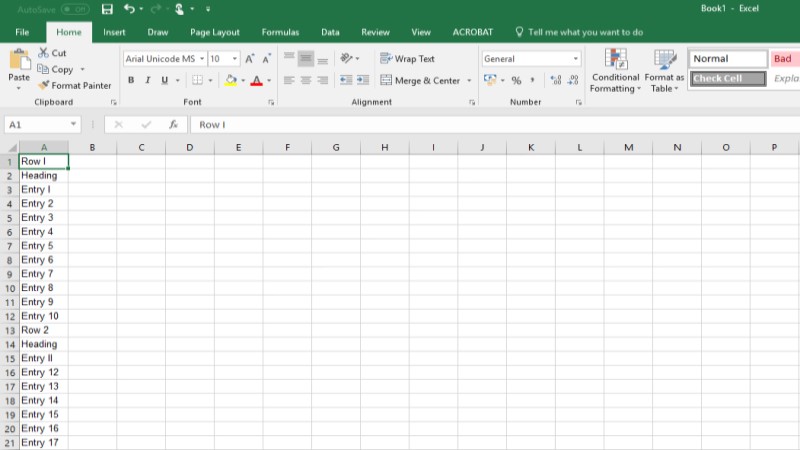Customize Quick Access Toolbar dropdown

[x=208, y=9]
